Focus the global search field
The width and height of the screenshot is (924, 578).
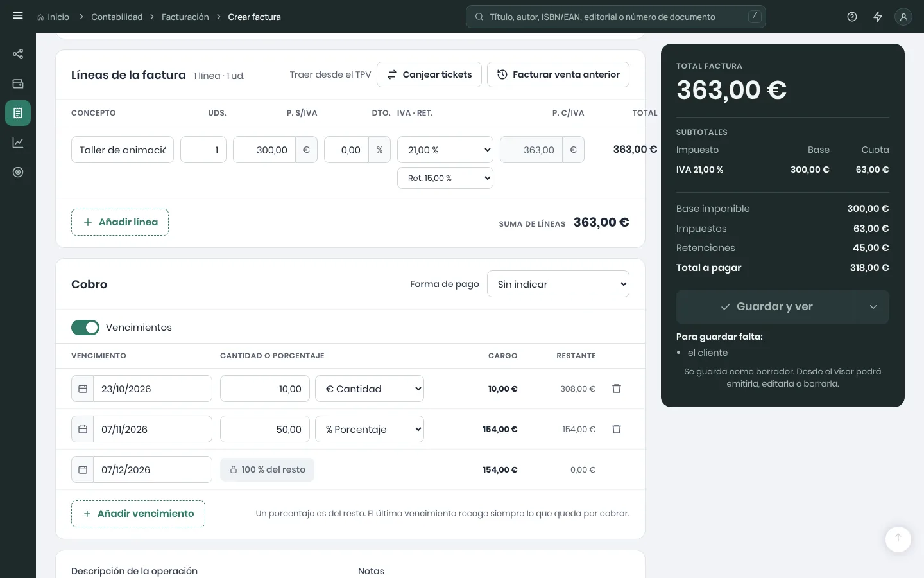click(616, 17)
